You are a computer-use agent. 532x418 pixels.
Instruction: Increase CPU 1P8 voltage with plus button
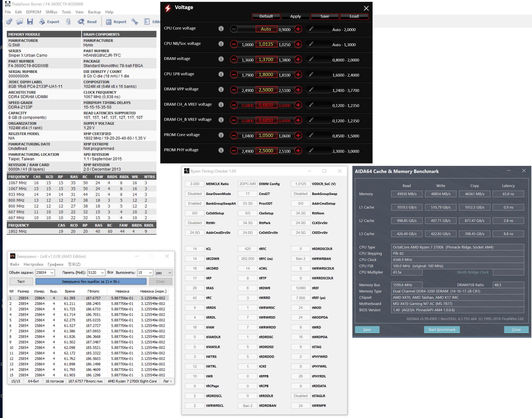pos(298,74)
